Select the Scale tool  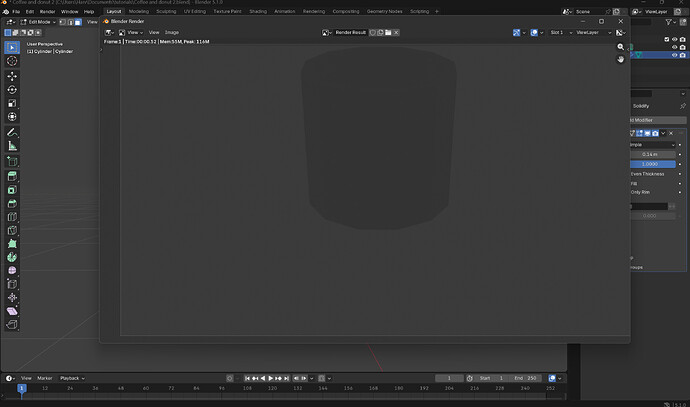tap(12, 103)
